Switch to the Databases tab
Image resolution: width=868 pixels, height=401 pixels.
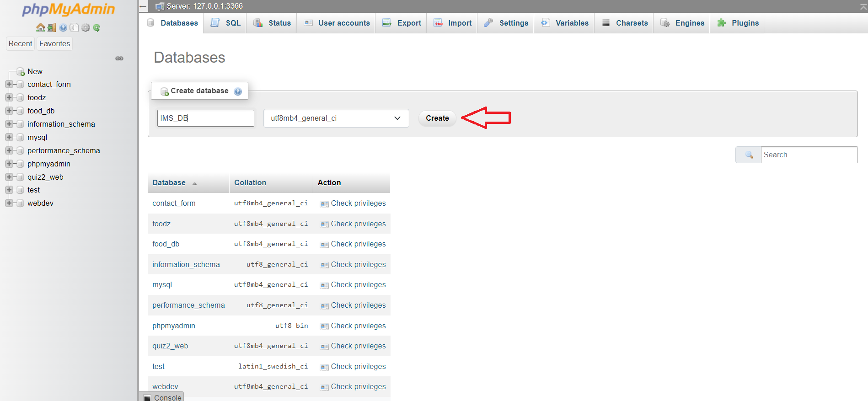172,23
